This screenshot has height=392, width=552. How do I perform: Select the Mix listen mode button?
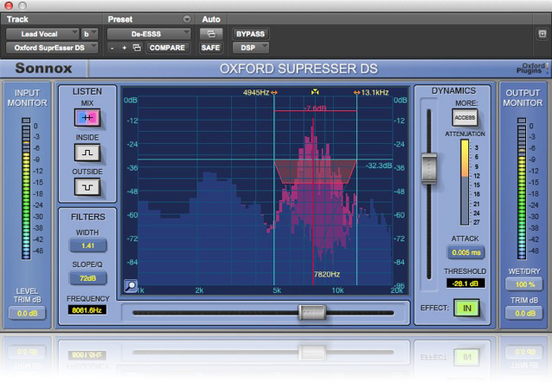[87, 118]
